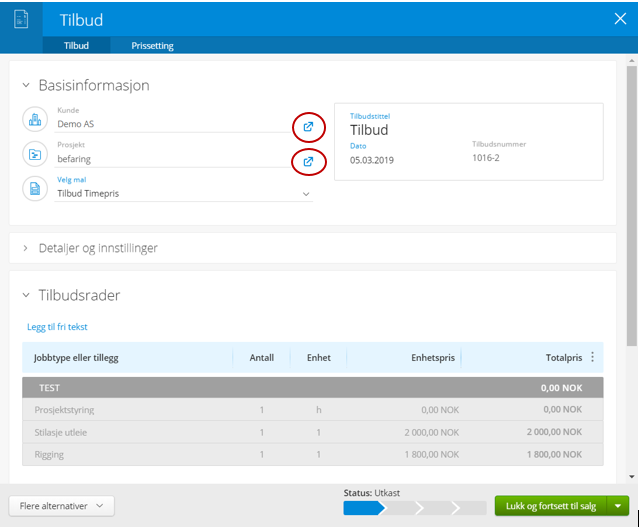Open project befaring external link icon

(x=308, y=162)
